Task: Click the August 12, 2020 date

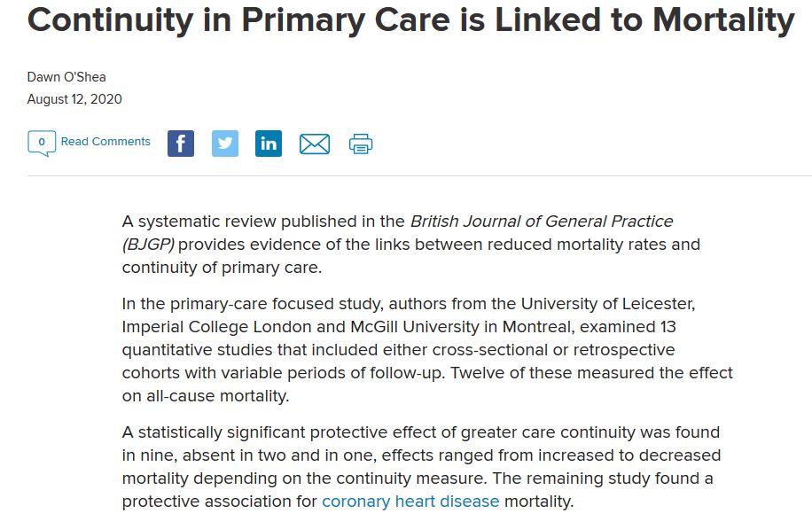Action: click(74, 99)
